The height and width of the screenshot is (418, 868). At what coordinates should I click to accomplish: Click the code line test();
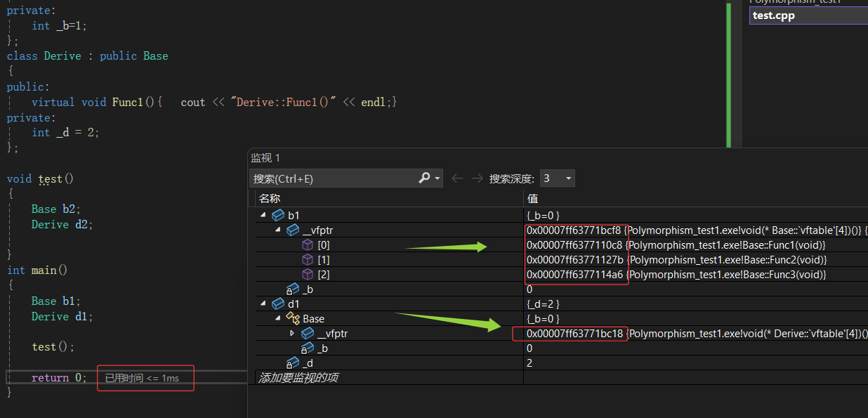click(53, 346)
